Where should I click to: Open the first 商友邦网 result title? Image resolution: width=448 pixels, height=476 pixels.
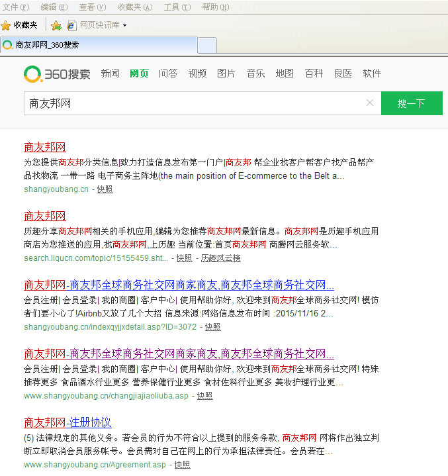[45, 147]
